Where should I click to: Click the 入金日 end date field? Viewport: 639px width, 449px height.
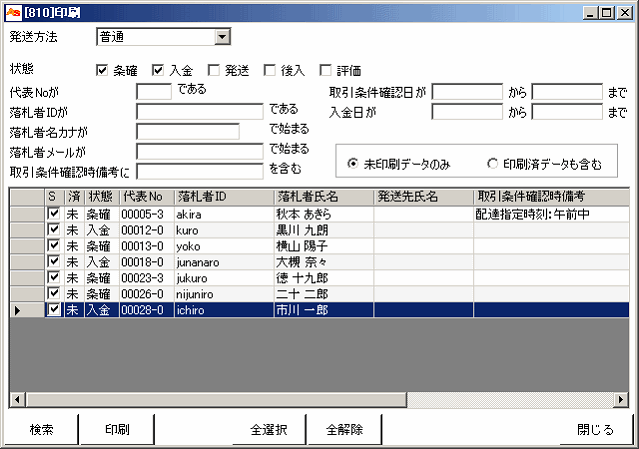[x=567, y=112]
